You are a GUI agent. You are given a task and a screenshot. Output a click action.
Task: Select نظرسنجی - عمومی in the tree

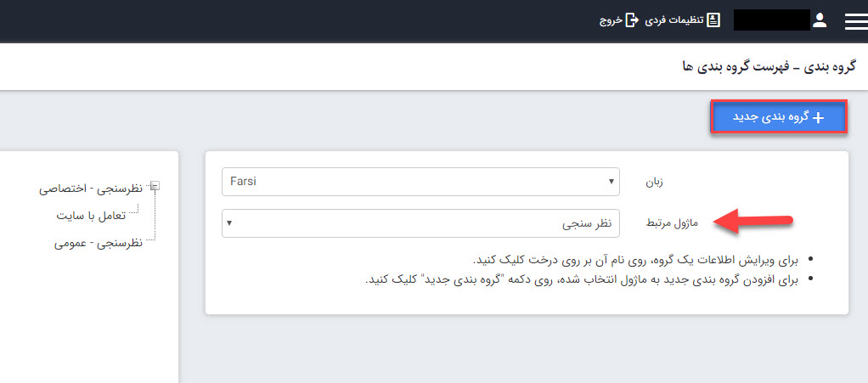click(x=98, y=244)
